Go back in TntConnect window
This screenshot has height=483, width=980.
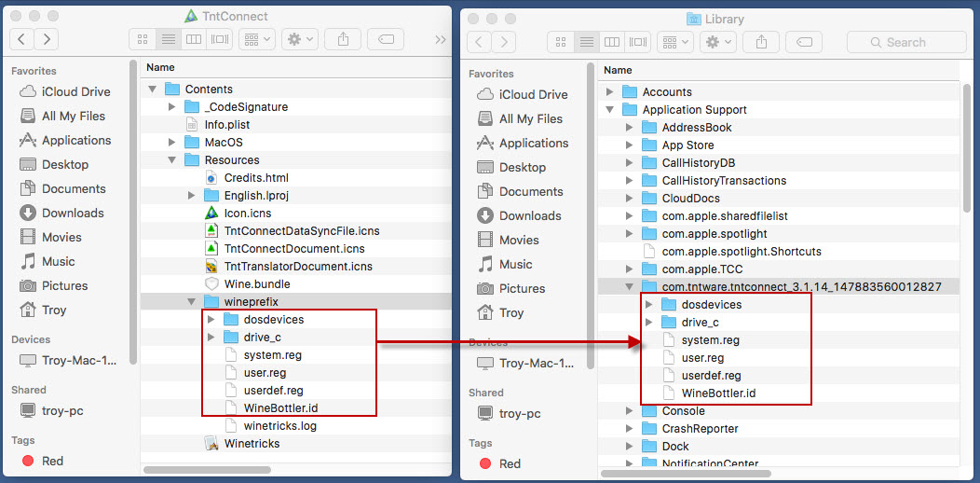(21, 39)
